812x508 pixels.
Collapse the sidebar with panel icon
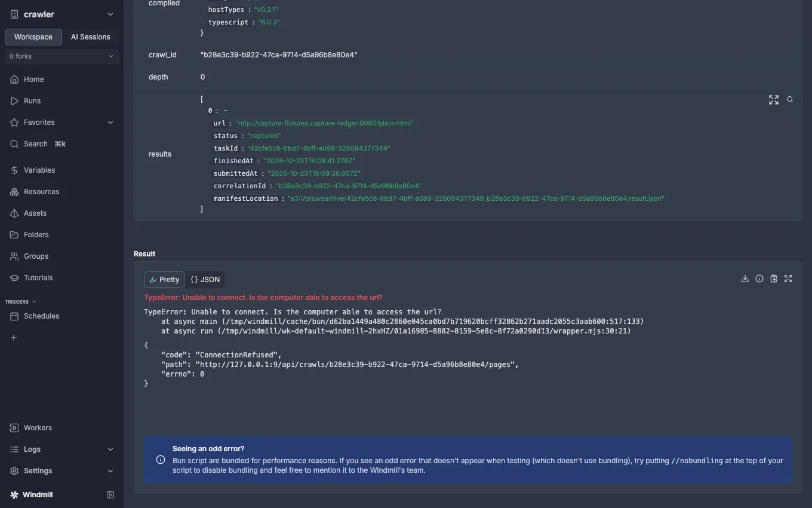(x=110, y=495)
